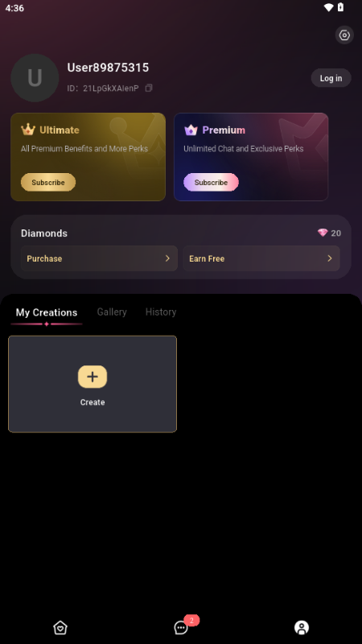Copy the user ID with the copy icon
Image resolution: width=362 pixels, height=644 pixels.
149,88
